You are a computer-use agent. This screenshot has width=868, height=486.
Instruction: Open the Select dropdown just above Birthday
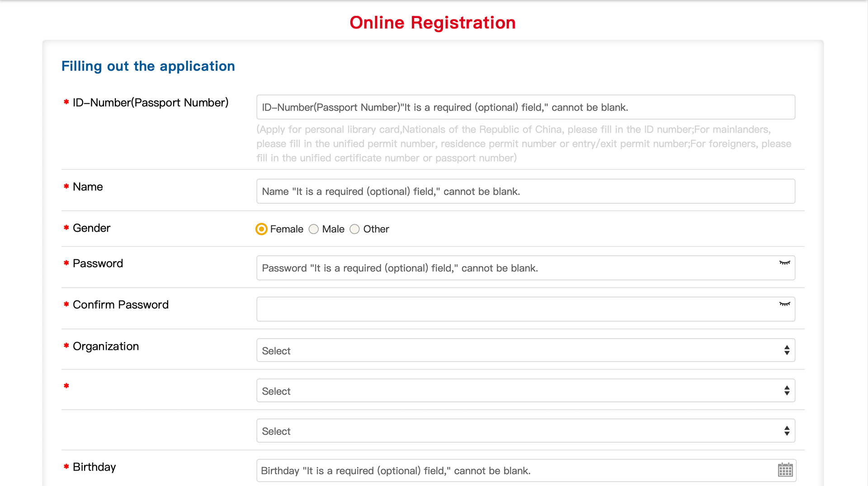point(525,431)
